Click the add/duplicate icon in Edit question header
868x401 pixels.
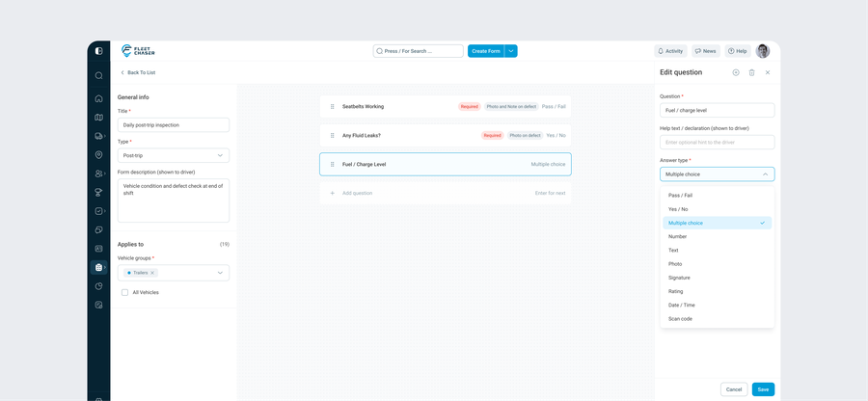(736, 72)
